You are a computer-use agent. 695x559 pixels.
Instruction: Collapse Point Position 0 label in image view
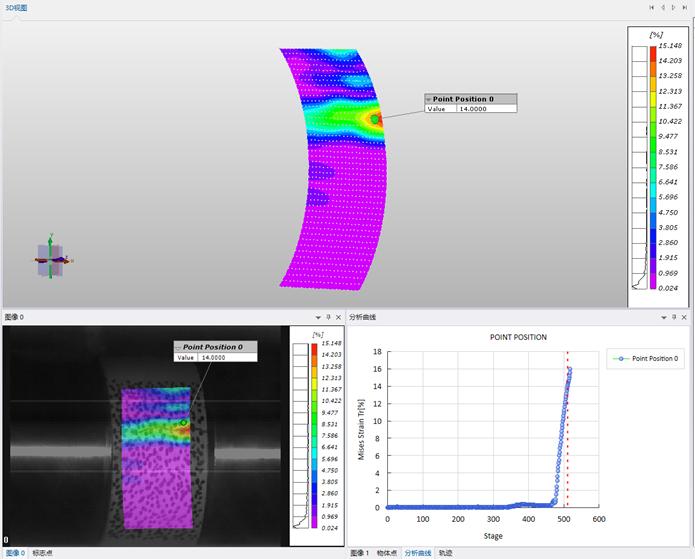tap(178, 347)
